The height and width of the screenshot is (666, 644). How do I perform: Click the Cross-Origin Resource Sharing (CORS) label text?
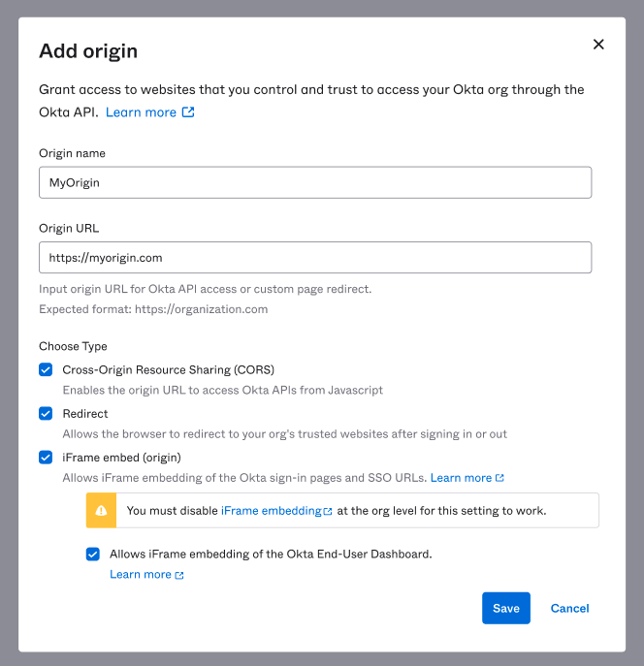(169, 369)
